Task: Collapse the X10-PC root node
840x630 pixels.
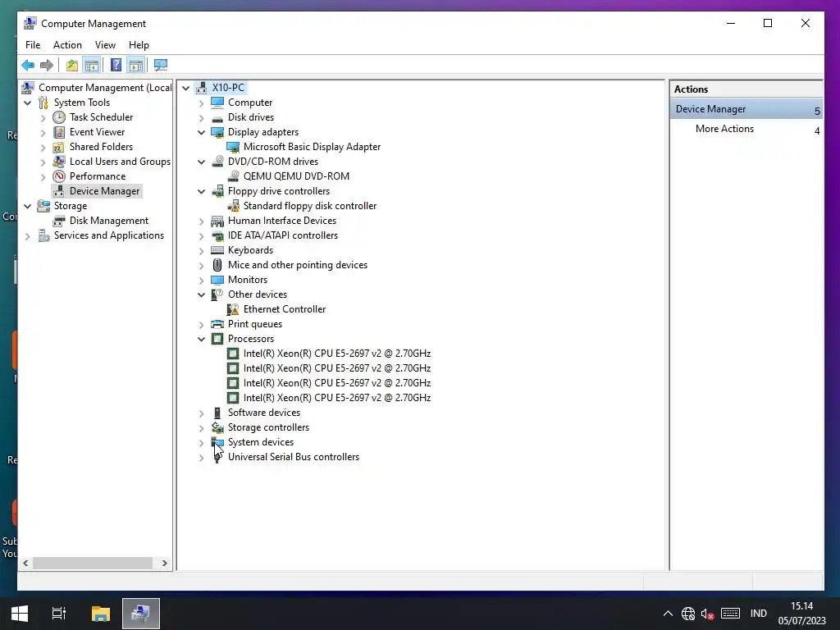Action: [186, 88]
